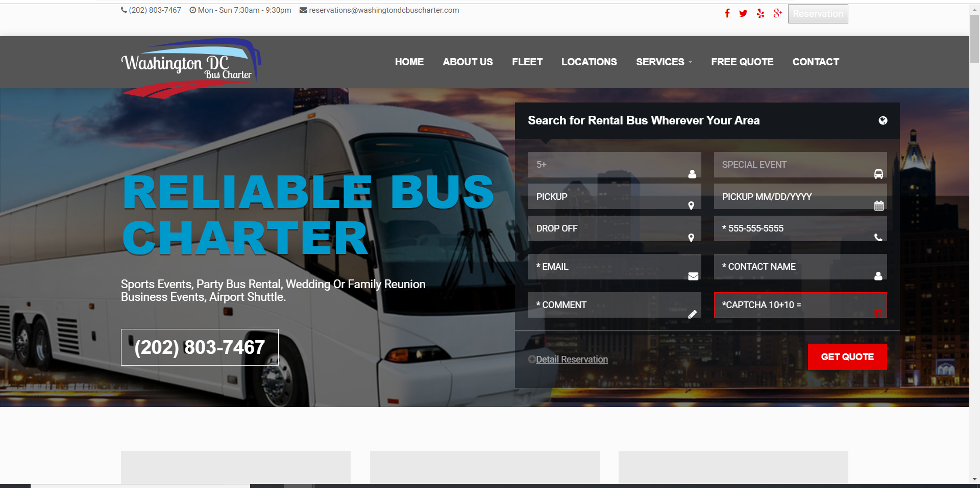The height and width of the screenshot is (488, 980).
Task: Click the Washington DC Bus Charter logo
Action: (x=190, y=67)
